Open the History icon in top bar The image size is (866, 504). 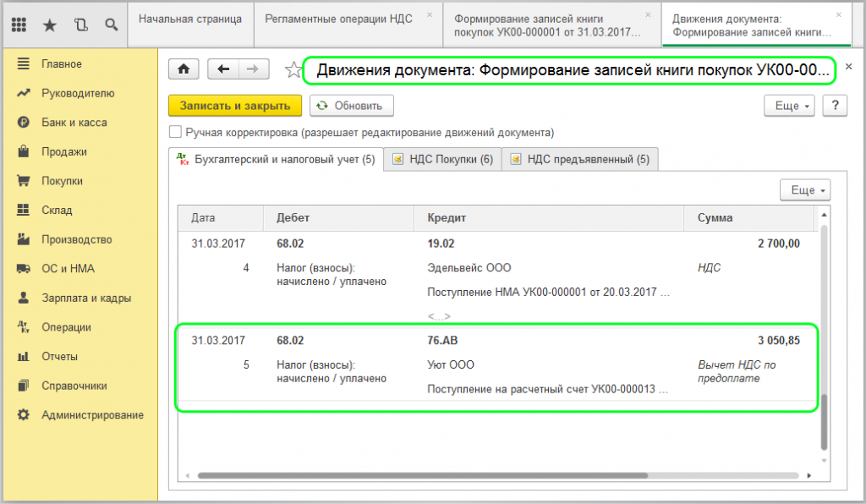point(80,25)
